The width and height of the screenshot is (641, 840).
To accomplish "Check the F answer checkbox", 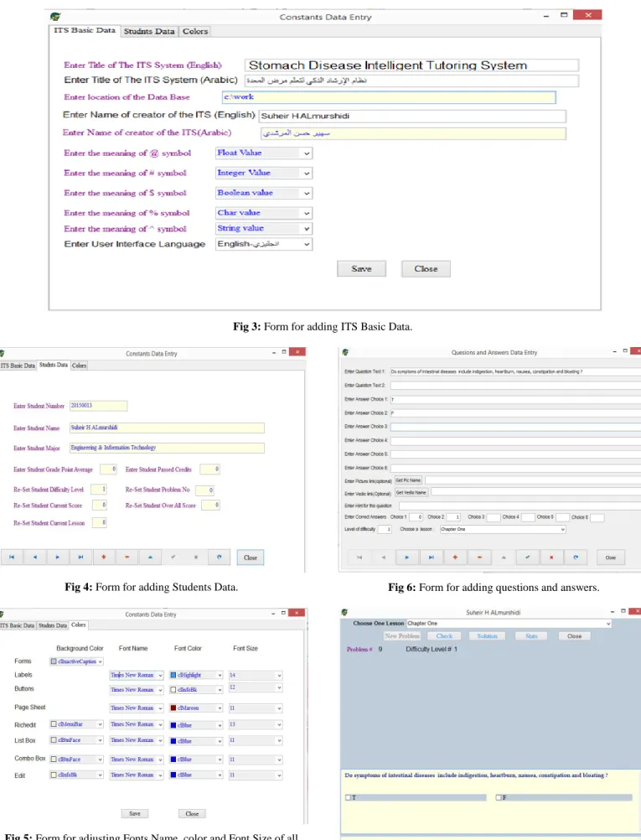I will pos(499,798).
